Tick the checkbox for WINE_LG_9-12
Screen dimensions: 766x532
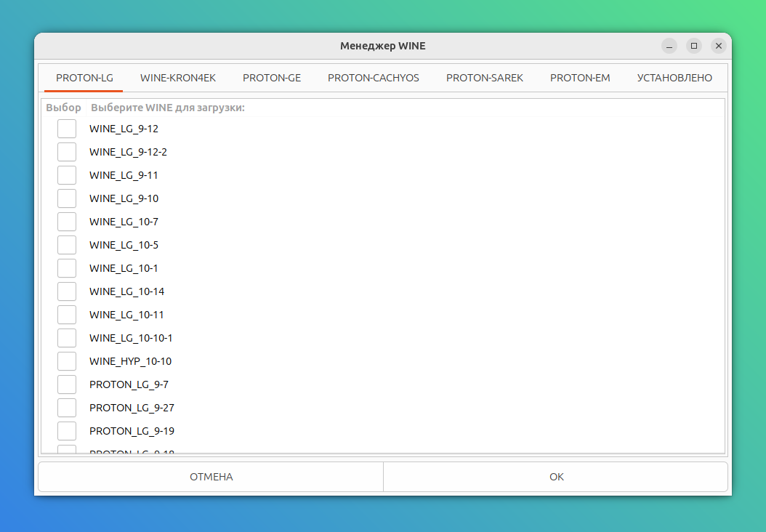click(x=67, y=129)
